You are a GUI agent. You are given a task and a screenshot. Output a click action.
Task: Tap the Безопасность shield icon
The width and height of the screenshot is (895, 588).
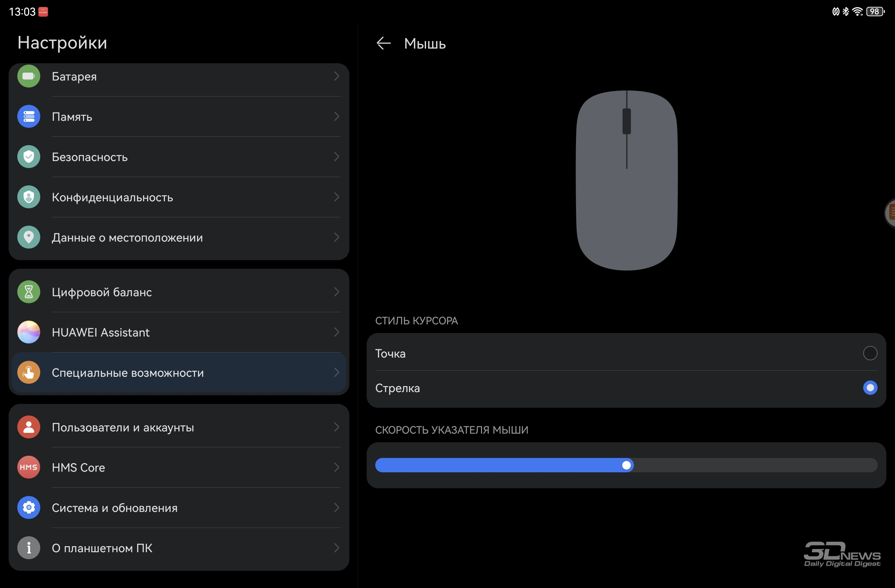tap(28, 157)
